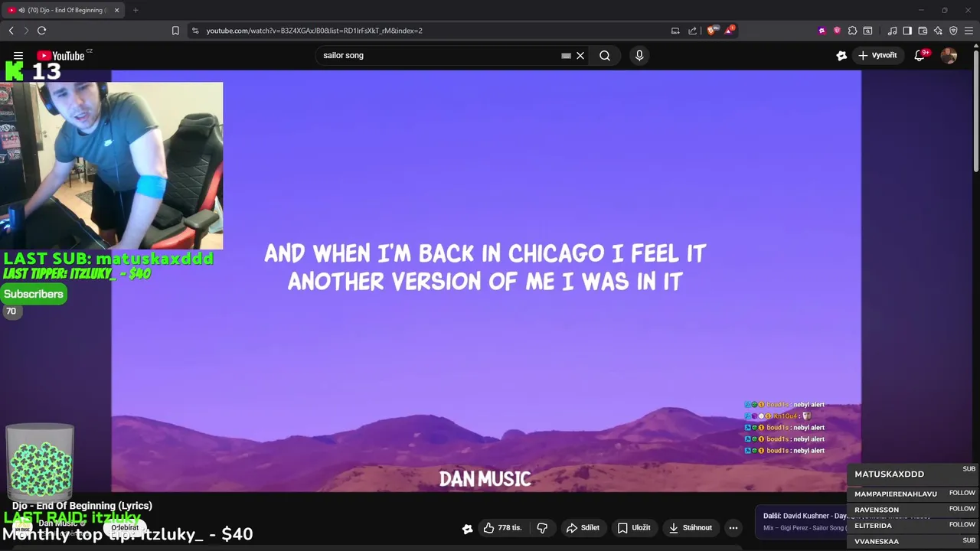Open site settings icon in address bar
The image size is (980, 551).
(x=195, y=31)
